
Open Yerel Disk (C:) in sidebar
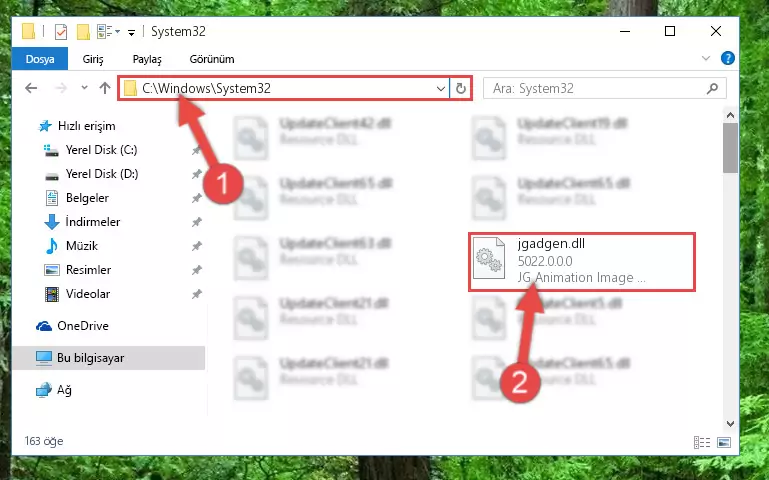pos(102,150)
